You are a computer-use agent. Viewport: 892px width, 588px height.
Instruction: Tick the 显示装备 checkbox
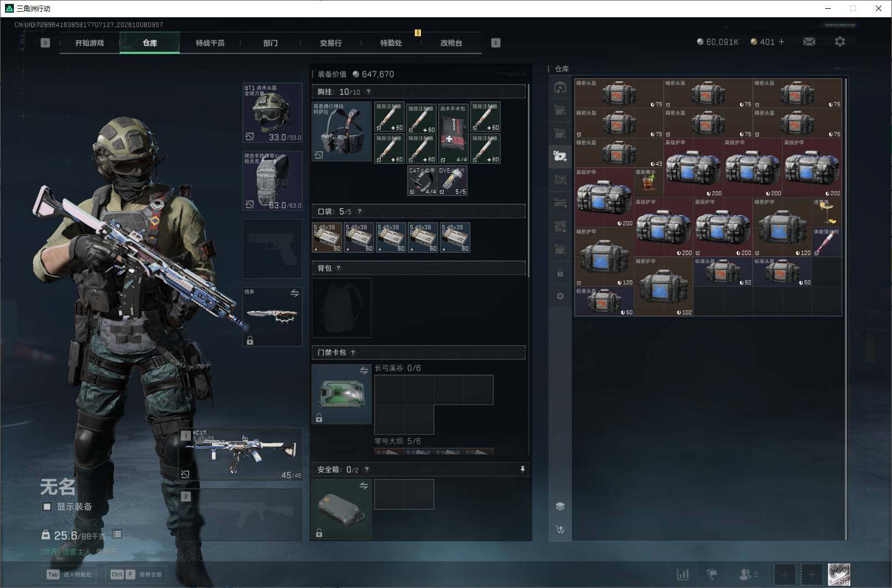tap(47, 507)
